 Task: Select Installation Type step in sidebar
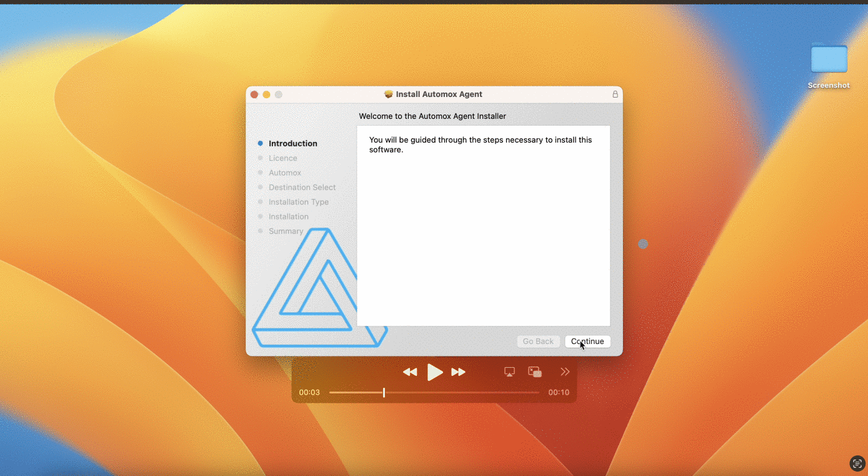coord(299,202)
